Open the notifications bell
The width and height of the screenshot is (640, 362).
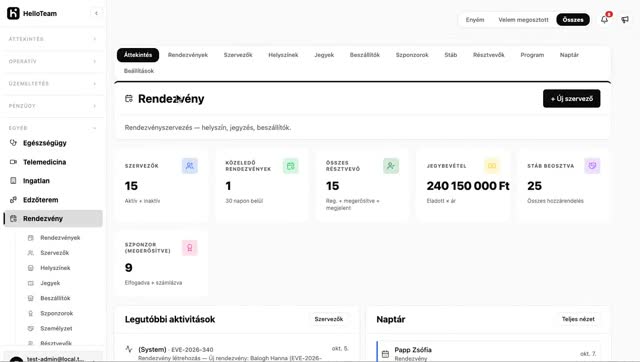click(604, 19)
